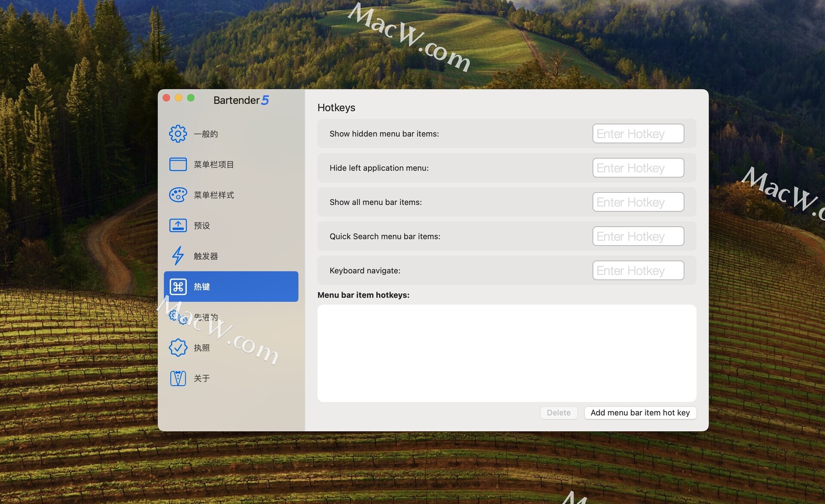Open the 执照 section
The image size is (825, 504).
231,348
